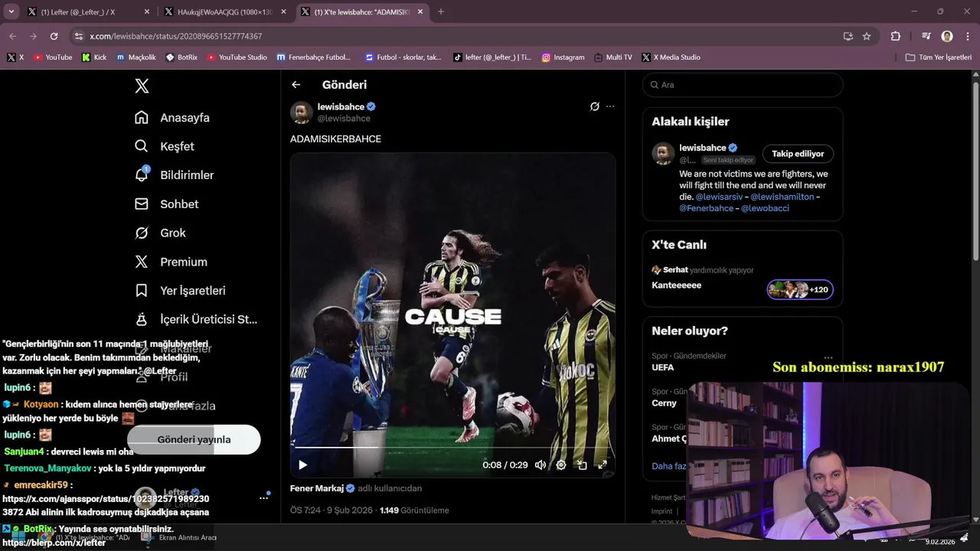Open Bildirimler notifications
Viewport: 980px width, 551px height.
tap(175, 175)
